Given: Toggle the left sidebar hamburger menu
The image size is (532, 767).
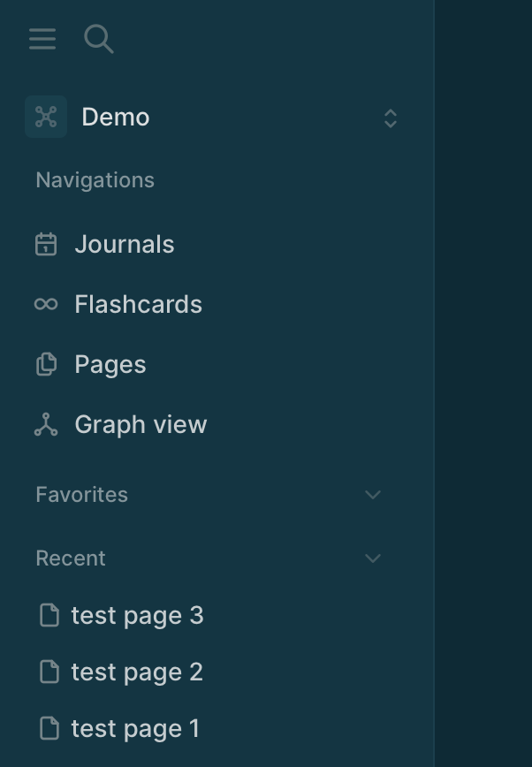Looking at the screenshot, I should pyautogui.click(x=42, y=39).
